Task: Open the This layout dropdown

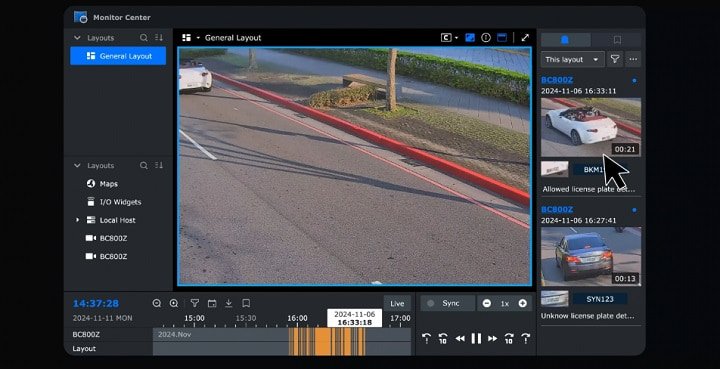Action: click(x=572, y=59)
